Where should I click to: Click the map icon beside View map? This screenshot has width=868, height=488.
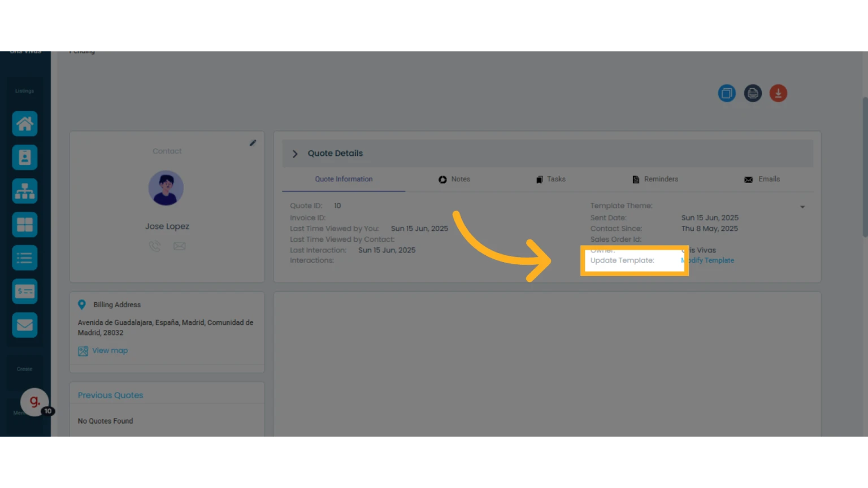click(x=83, y=351)
